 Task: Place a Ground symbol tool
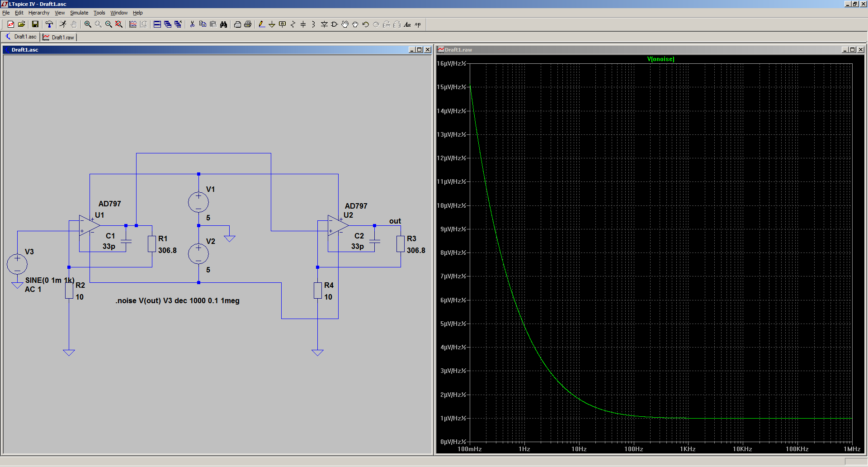click(272, 24)
